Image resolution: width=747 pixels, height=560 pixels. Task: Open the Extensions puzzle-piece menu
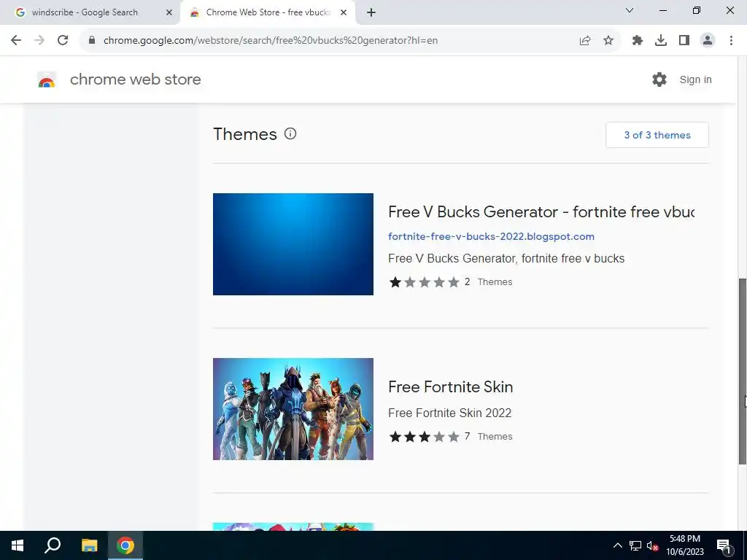click(x=638, y=41)
